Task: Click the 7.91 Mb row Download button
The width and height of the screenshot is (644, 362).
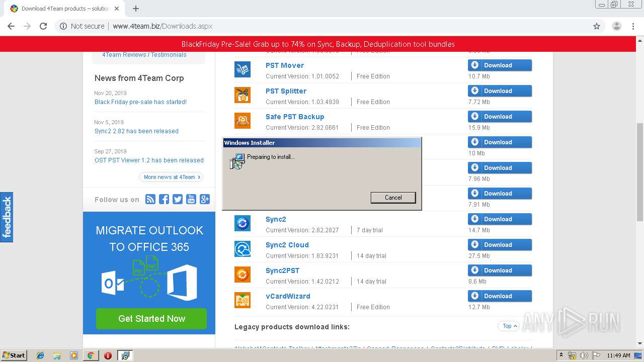Action: 500,194
